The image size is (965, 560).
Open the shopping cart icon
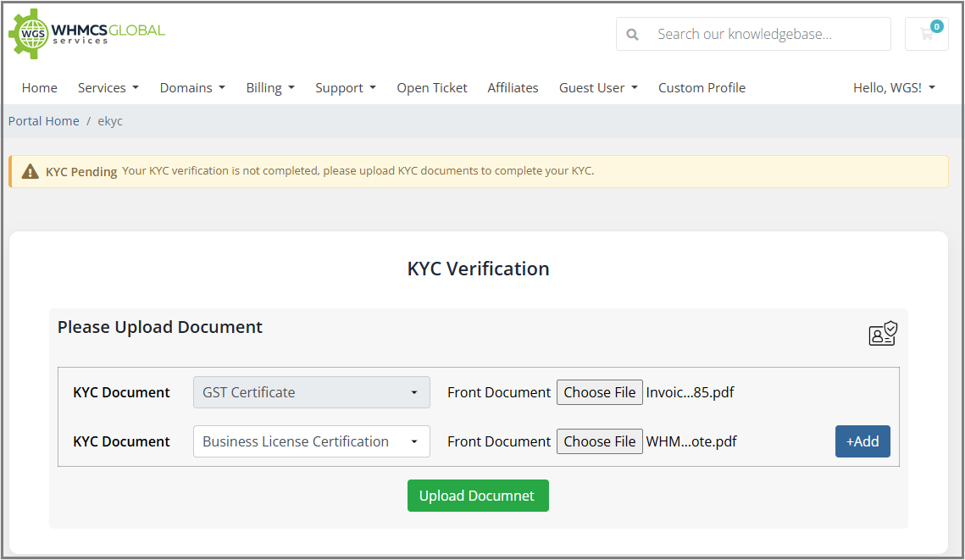[926, 34]
